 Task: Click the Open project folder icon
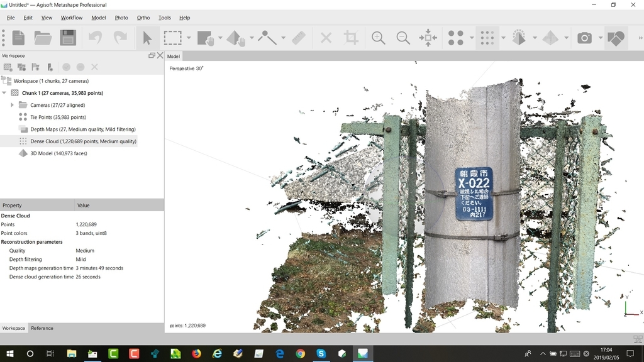point(43,38)
